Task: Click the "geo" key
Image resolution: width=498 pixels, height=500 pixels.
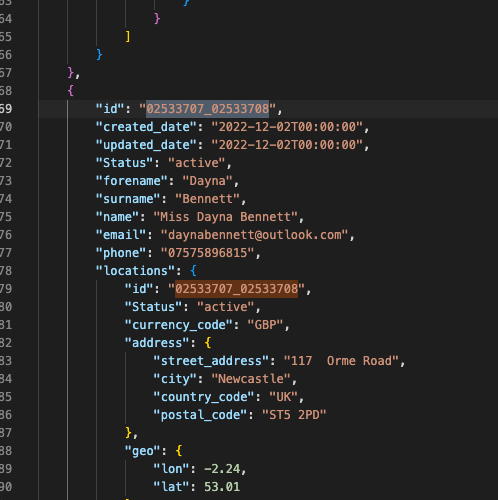Action: tap(143, 451)
